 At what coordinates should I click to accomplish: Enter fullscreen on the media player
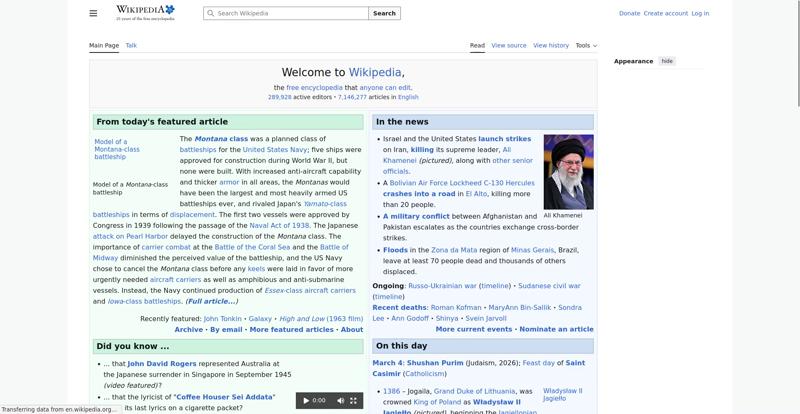353,400
